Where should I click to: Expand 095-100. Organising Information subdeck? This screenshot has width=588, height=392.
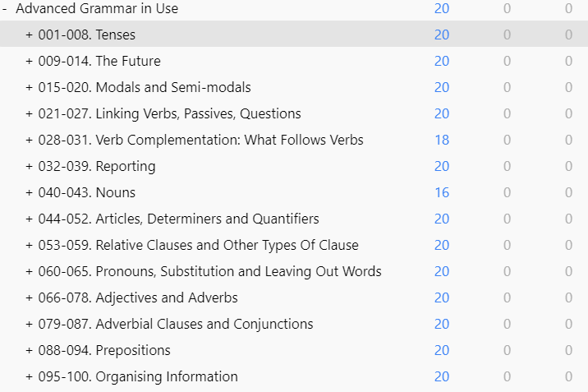(x=30, y=376)
